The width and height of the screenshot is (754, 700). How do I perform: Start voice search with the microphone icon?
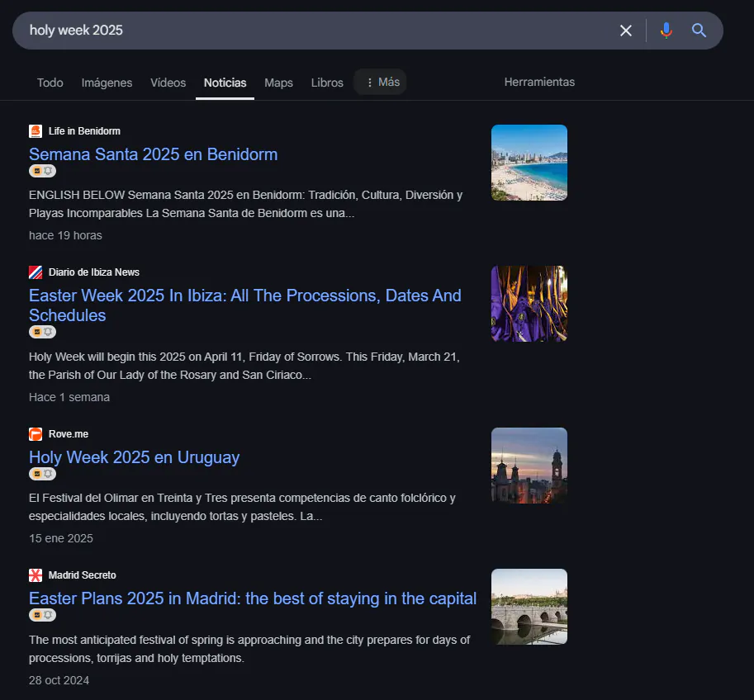(x=666, y=31)
